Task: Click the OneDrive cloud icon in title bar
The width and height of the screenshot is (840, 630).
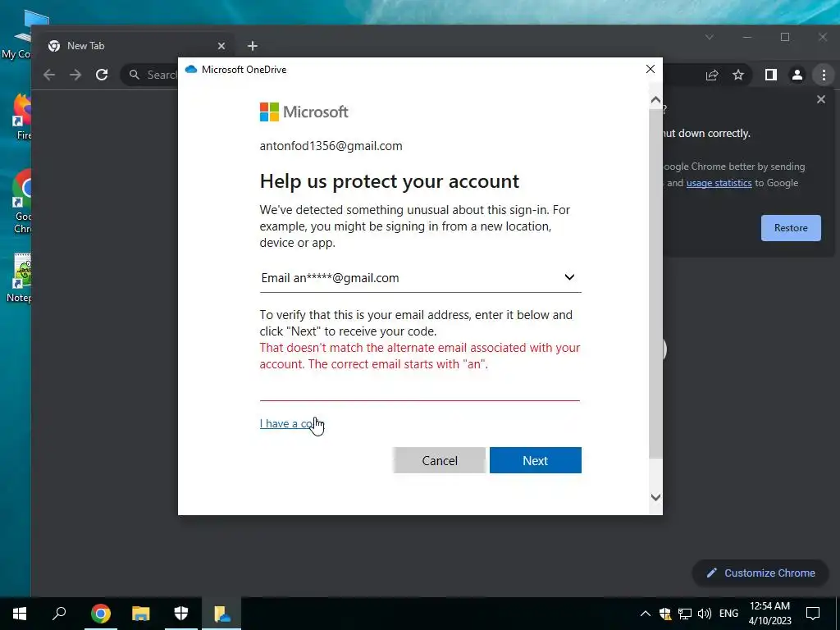Action: click(x=191, y=69)
